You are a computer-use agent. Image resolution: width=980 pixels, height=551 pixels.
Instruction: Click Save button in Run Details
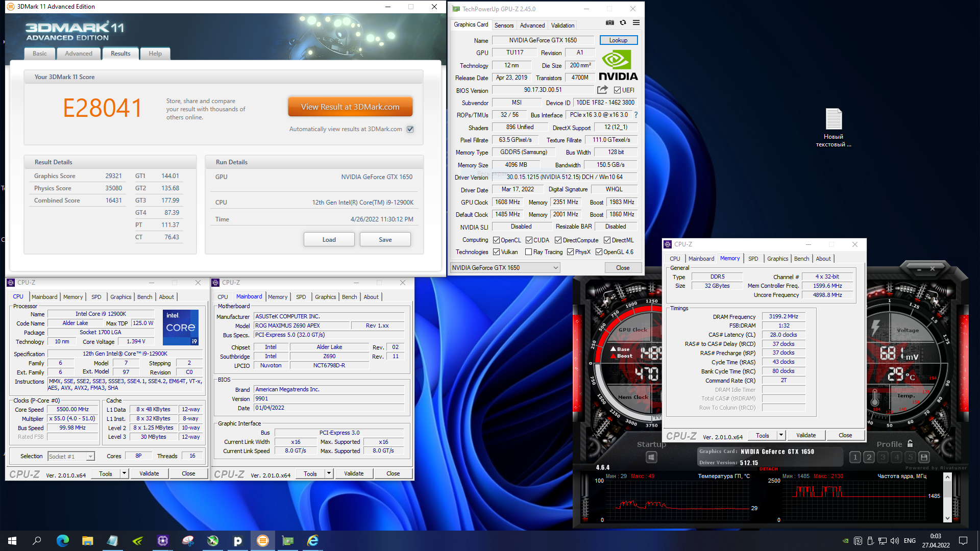385,240
